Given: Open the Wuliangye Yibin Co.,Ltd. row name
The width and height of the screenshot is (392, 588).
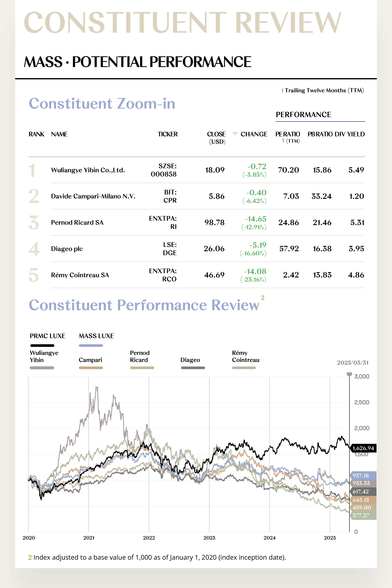Looking at the screenshot, I should coord(88,170).
